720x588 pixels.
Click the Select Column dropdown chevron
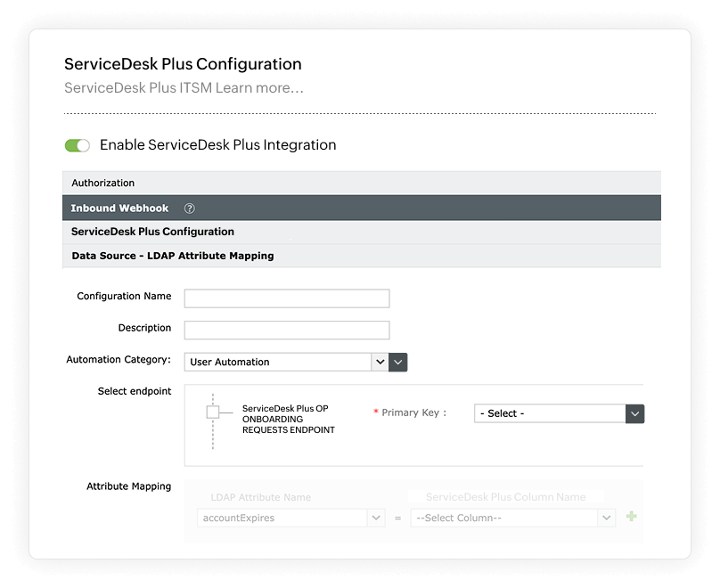pyautogui.click(x=605, y=517)
